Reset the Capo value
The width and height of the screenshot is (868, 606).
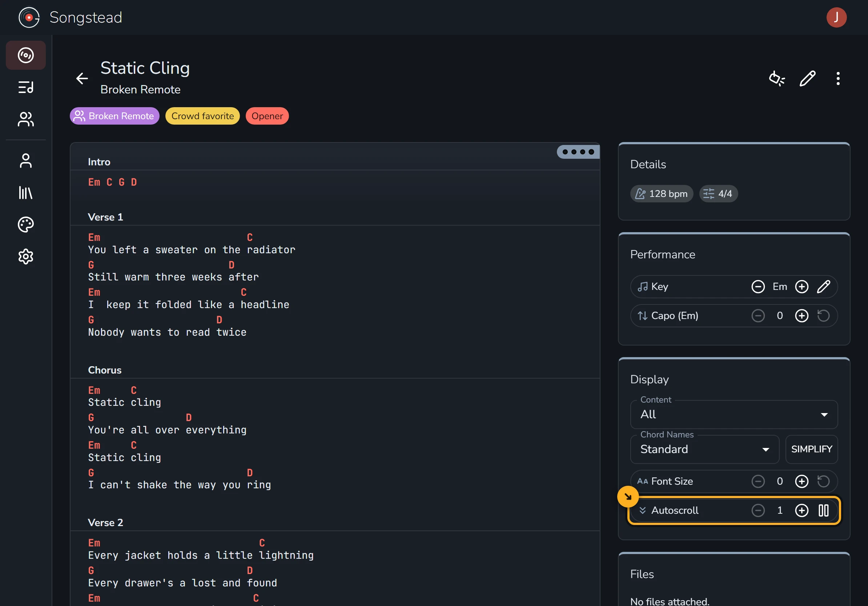click(824, 316)
